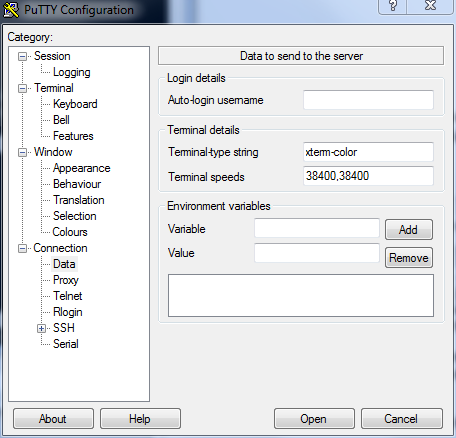
Task: Click the Cancel button
Action: (x=402, y=419)
